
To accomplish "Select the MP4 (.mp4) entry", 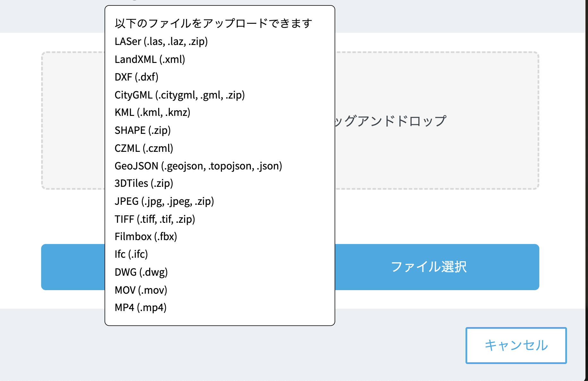I will [x=141, y=307].
